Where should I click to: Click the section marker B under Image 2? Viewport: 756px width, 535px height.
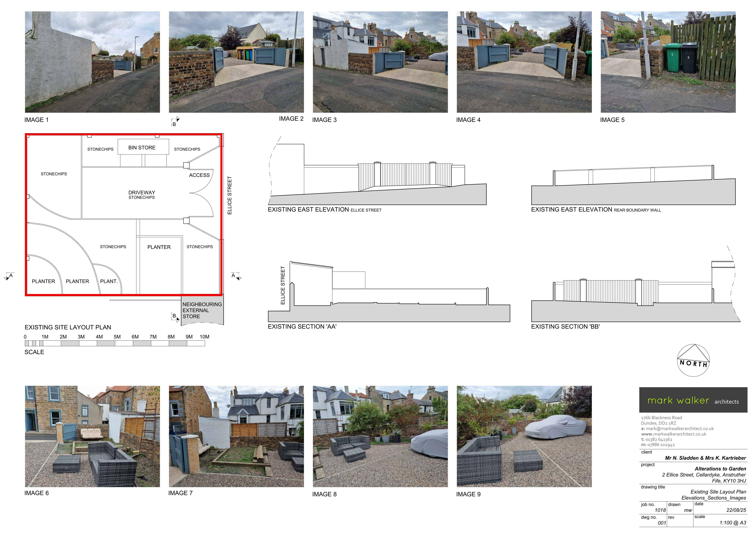175,122
